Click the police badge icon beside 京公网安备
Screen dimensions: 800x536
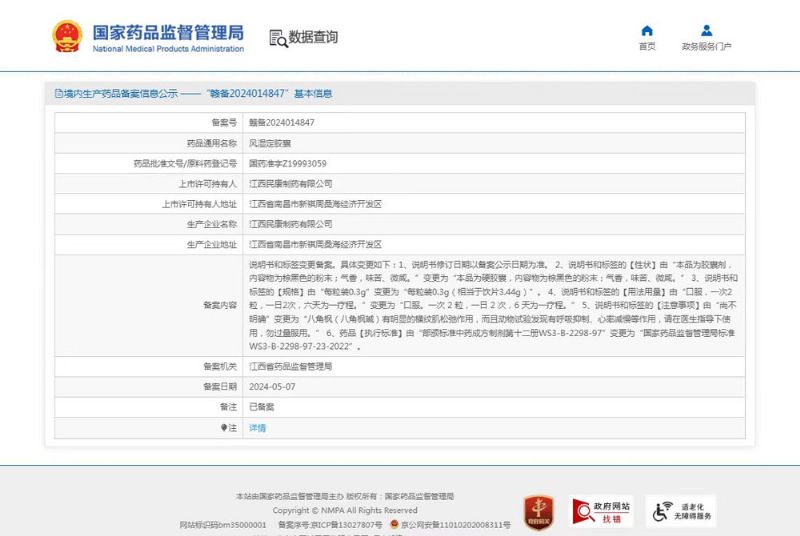coord(397,524)
